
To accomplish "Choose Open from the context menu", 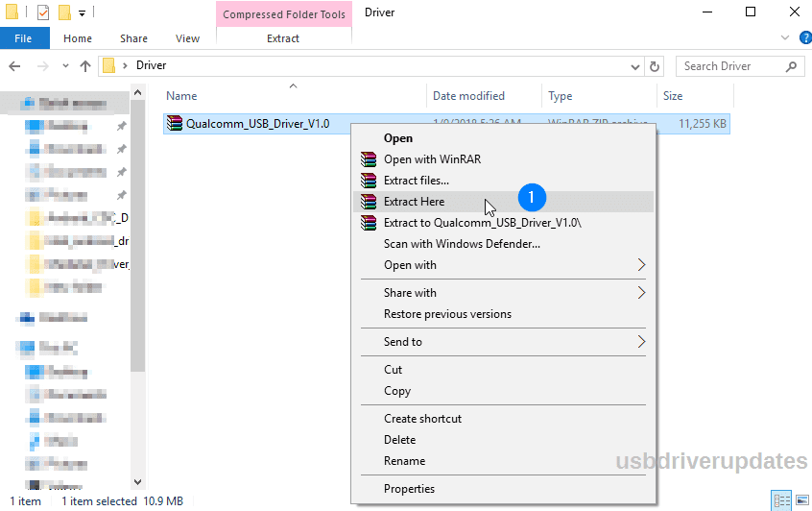I will pos(503,138).
